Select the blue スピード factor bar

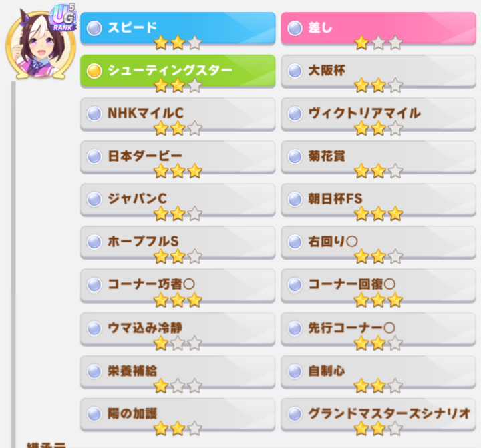(x=178, y=28)
